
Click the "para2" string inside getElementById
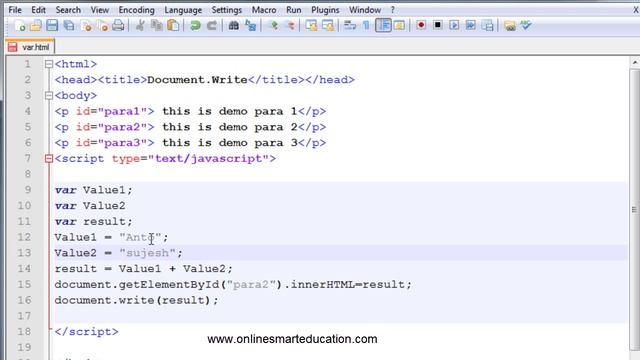coord(251,284)
